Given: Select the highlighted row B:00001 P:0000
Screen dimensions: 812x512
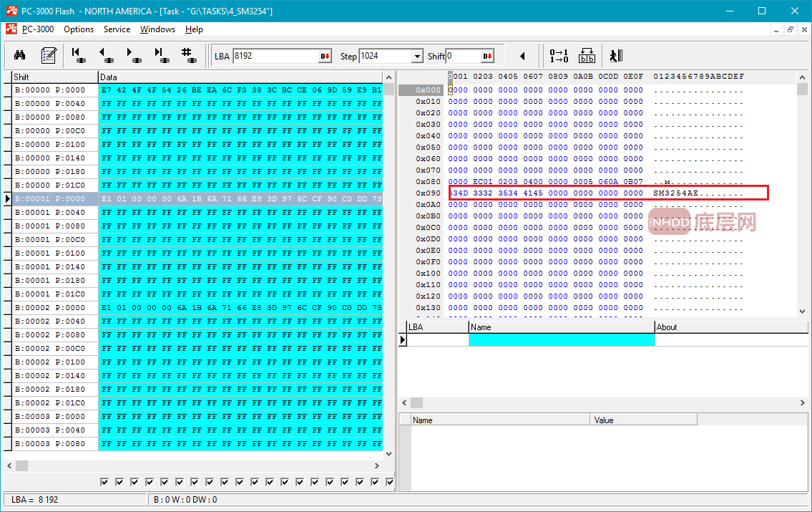Looking at the screenshot, I should (x=197, y=198).
